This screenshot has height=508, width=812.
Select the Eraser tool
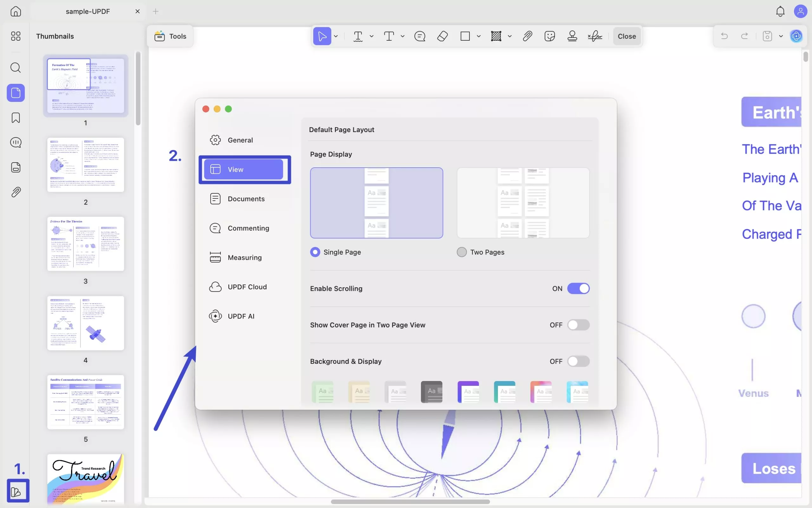click(x=442, y=36)
